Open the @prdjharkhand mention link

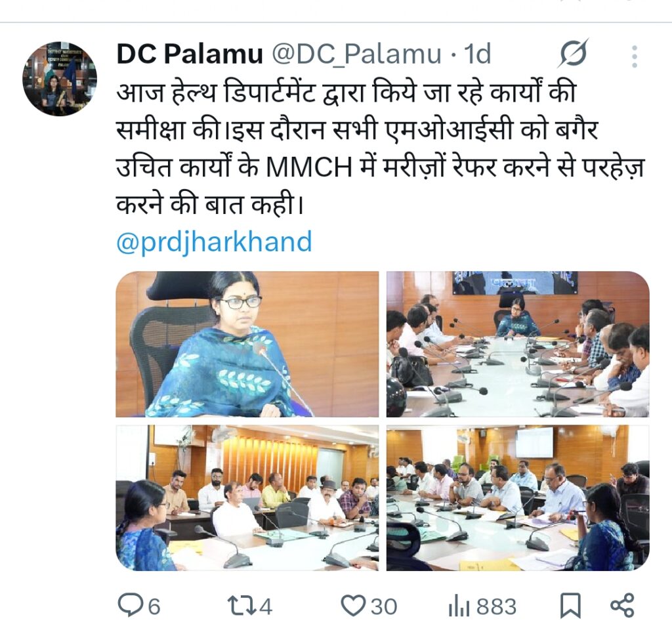pyautogui.click(x=215, y=242)
